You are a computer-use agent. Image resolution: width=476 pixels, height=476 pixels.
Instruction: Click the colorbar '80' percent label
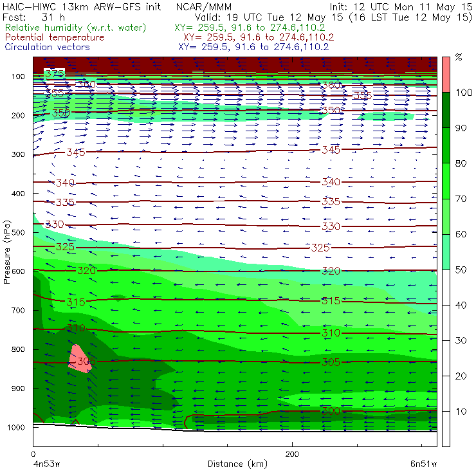tap(461, 163)
